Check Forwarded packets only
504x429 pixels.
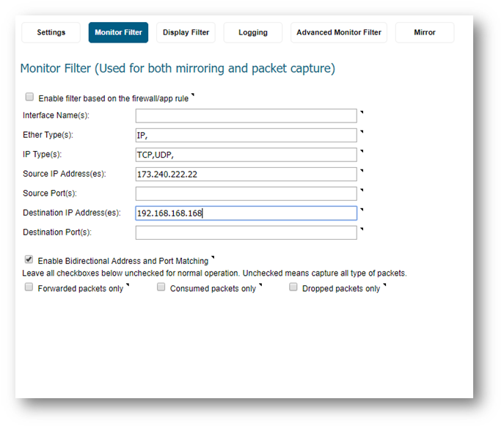[29, 287]
